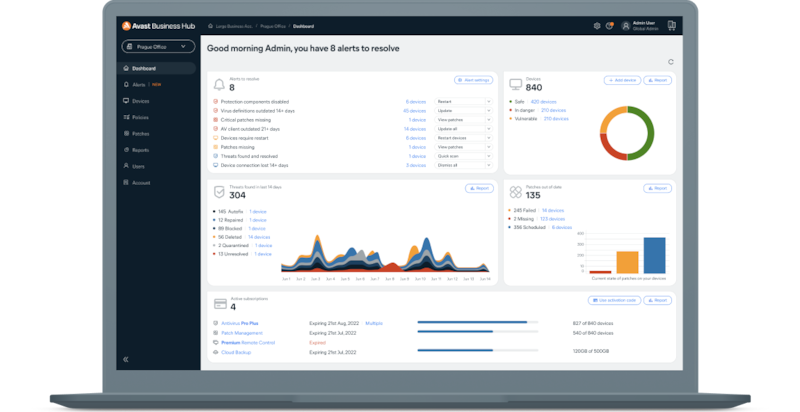Open Patches in the sidebar menu
The width and height of the screenshot is (800, 412).
tap(141, 133)
